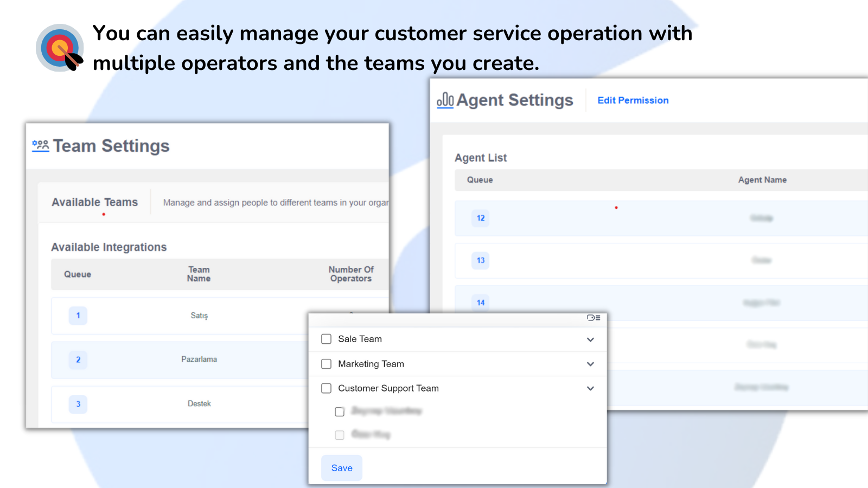Expand the Marketing Team chevron
Image resolution: width=868 pixels, height=488 pixels.
[x=590, y=364]
